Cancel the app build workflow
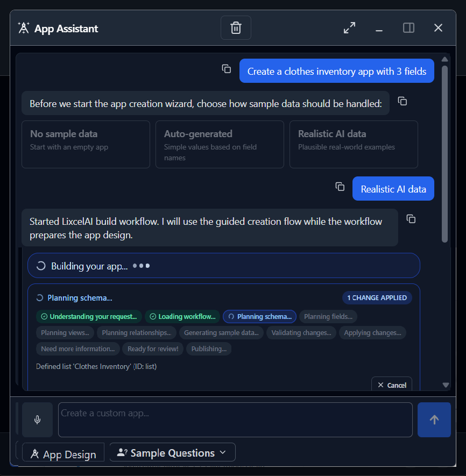 (392, 385)
